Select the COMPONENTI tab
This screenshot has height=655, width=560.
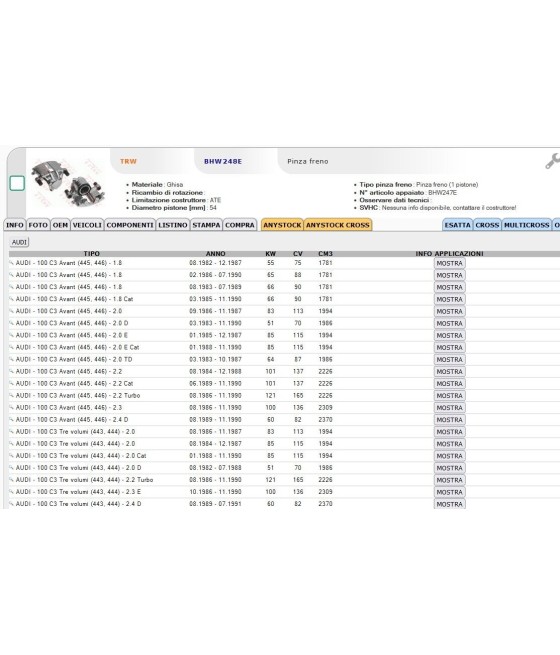(130, 225)
